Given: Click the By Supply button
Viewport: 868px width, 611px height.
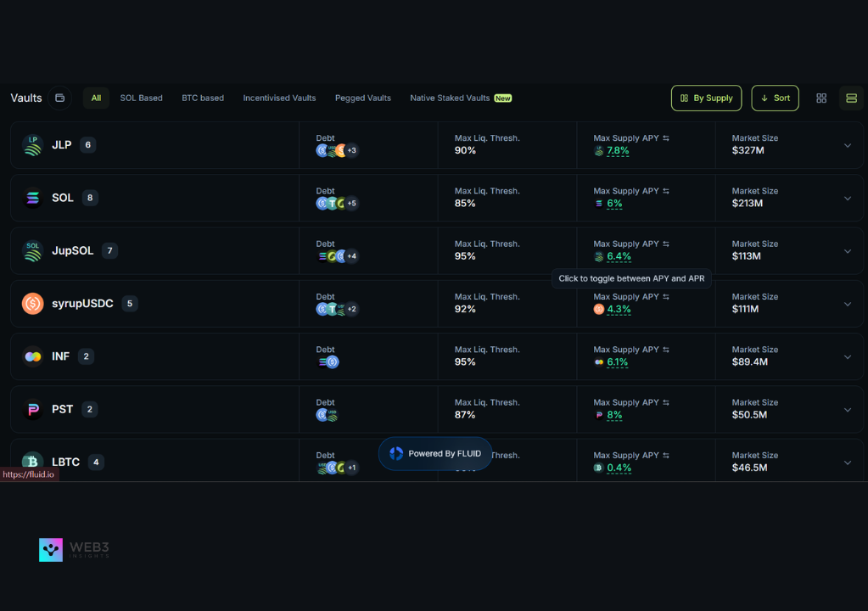Looking at the screenshot, I should [706, 98].
